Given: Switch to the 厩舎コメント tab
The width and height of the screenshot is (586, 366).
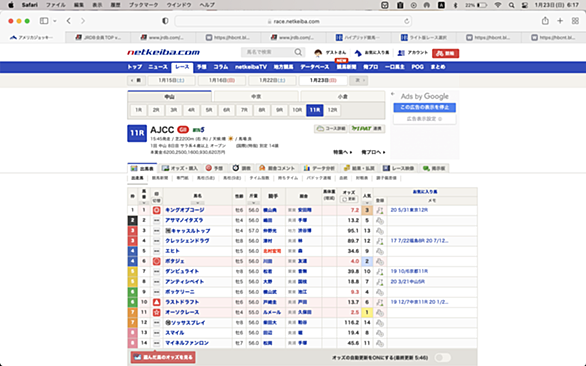Looking at the screenshot, I should click(277, 168).
